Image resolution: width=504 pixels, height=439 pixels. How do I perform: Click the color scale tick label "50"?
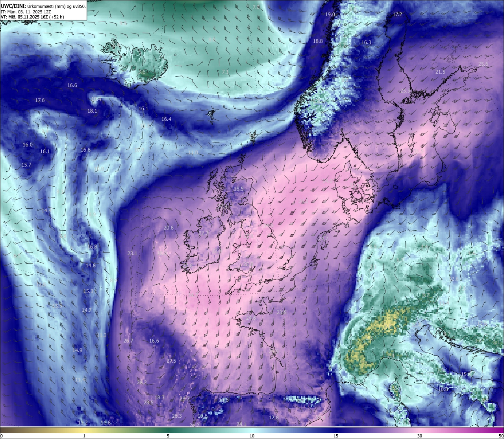point(500,435)
